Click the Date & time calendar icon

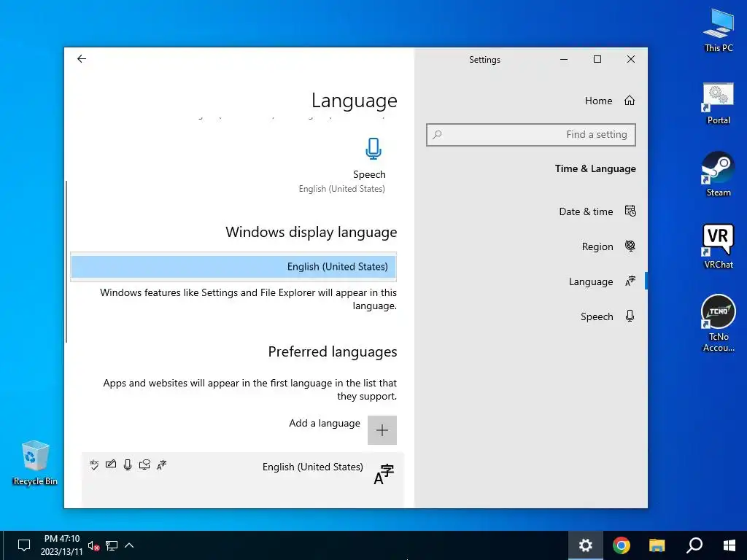(x=630, y=211)
